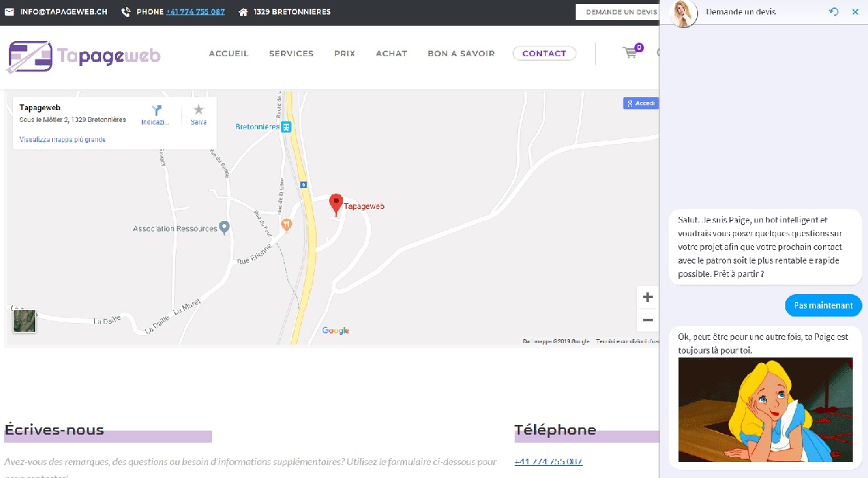868x478 pixels.
Task: Click the Paige greeting message bubble
Action: tap(765, 247)
